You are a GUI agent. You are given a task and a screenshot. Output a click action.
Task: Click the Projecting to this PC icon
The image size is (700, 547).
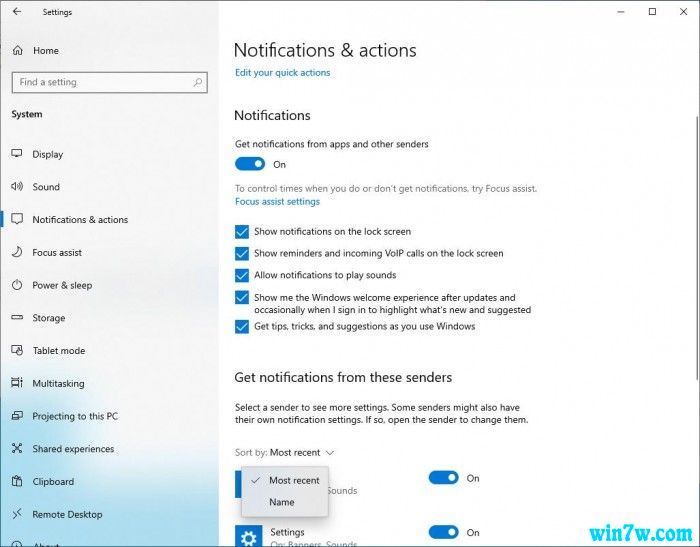point(17,416)
